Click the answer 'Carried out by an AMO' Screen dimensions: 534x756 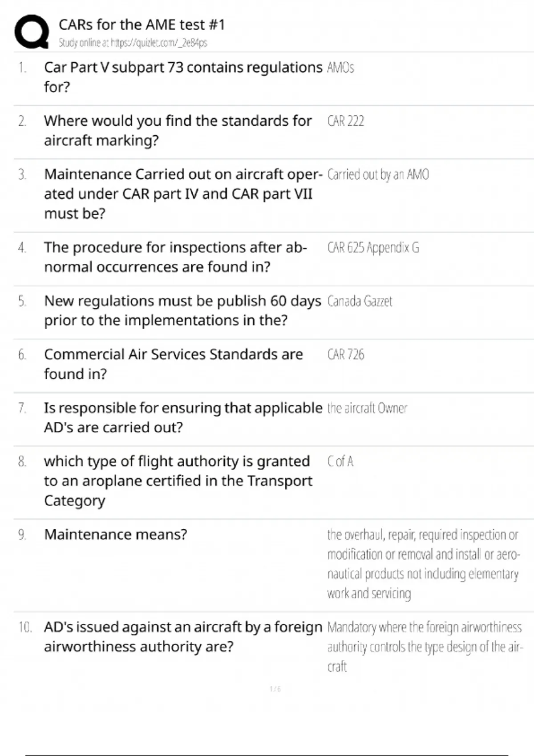[x=378, y=174]
